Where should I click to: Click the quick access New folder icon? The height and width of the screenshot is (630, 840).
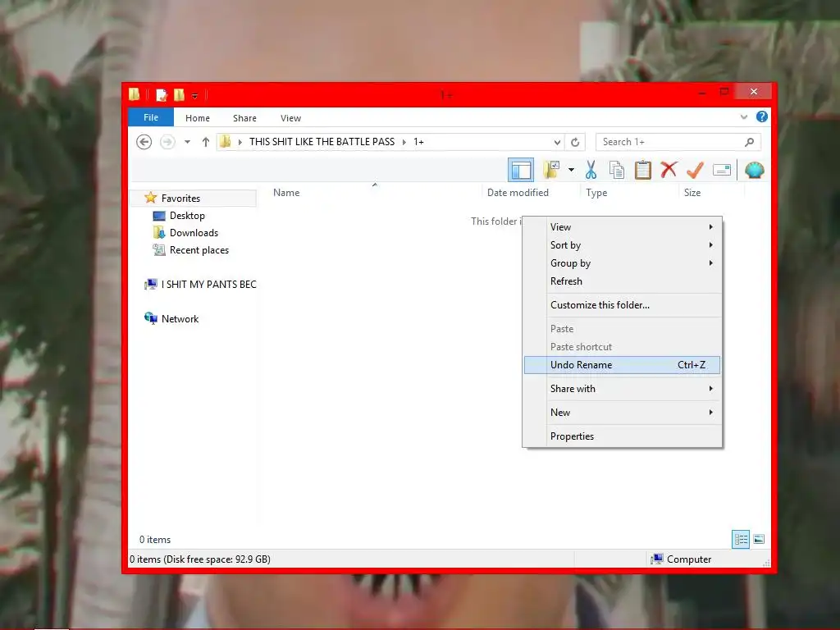(179, 95)
